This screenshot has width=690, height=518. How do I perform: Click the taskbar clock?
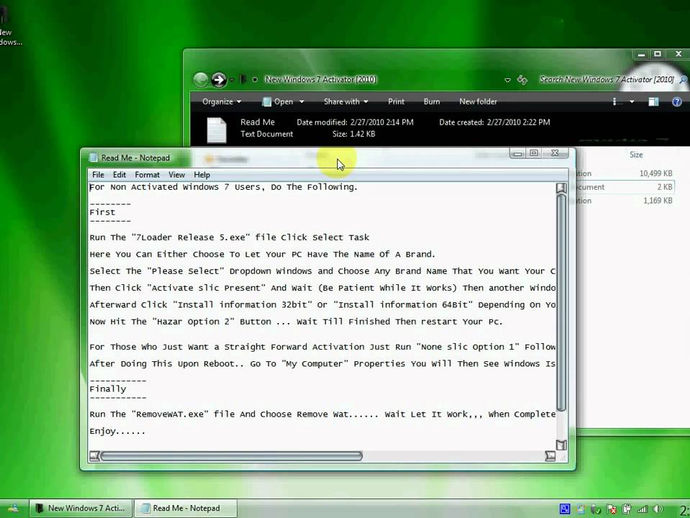tap(684, 510)
